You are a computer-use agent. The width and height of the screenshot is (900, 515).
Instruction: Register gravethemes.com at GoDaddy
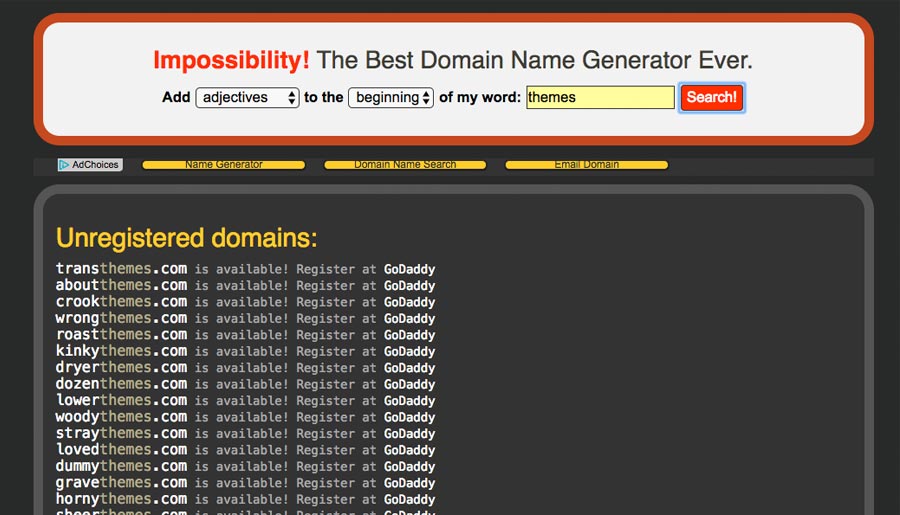click(x=409, y=483)
